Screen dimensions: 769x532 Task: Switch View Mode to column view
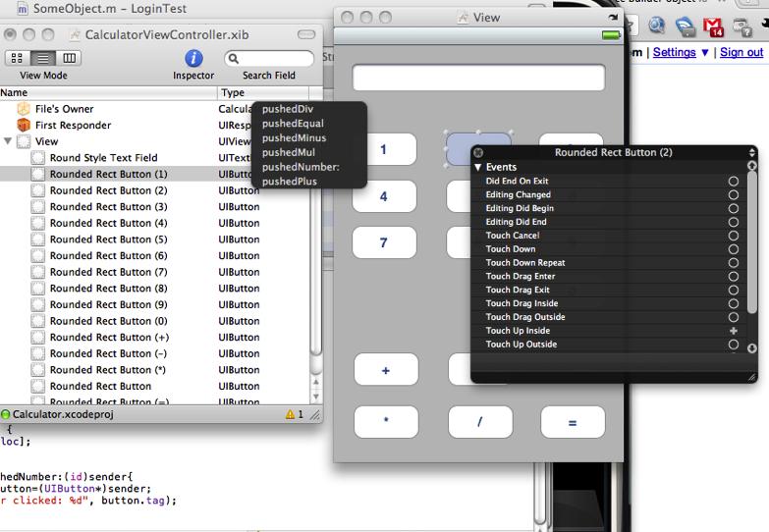[x=69, y=58]
